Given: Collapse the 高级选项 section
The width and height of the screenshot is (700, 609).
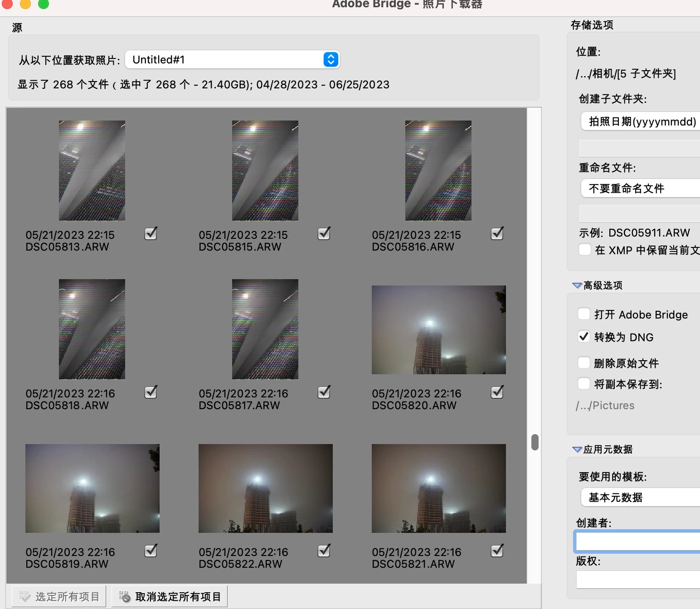Looking at the screenshot, I should (577, 285).
